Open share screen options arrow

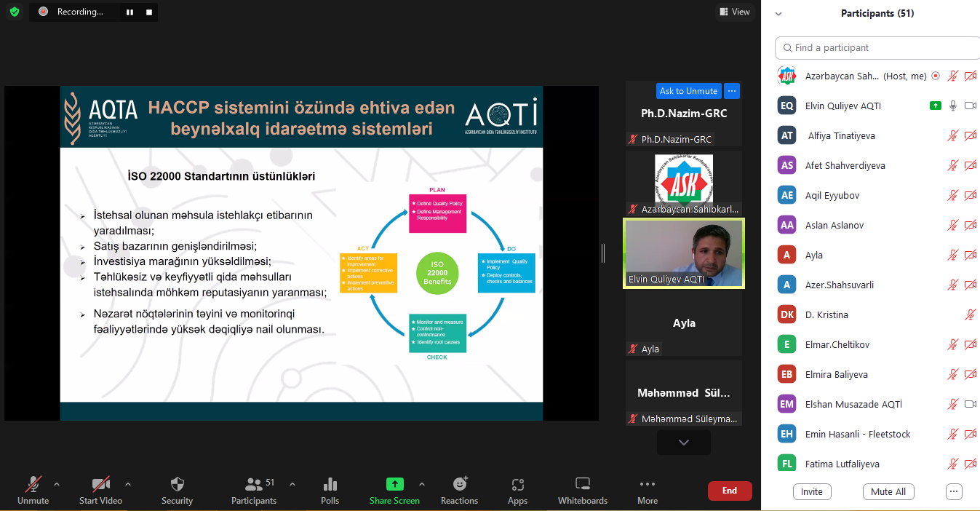point(422,484)
